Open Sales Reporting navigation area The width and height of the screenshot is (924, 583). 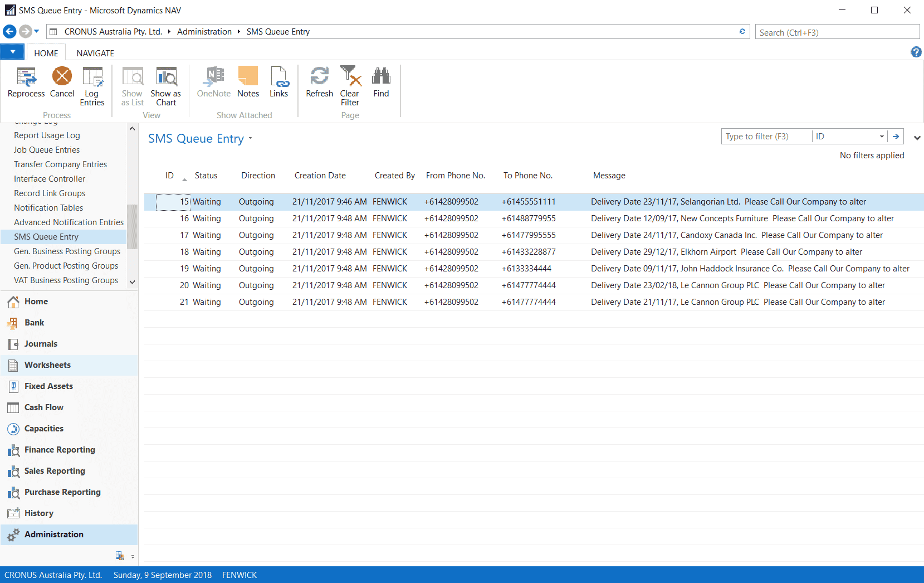(x=69, y=471)
